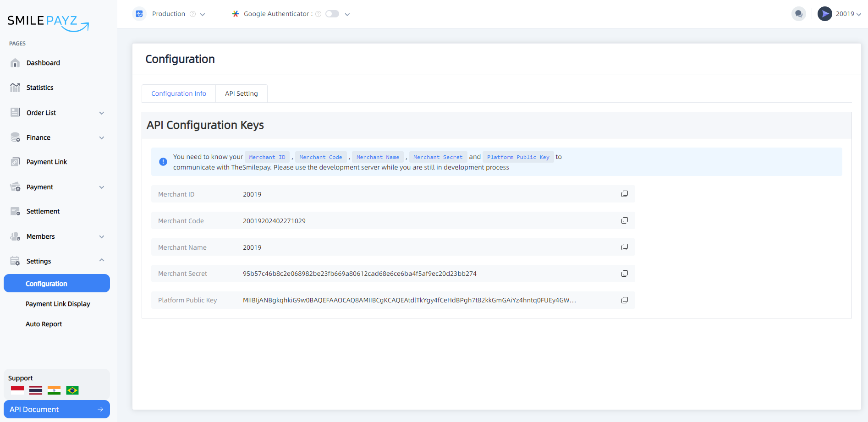Expand the Members submenu
Image resolution: width=868 pixels, height=422 pixels.
[x=102, y=236]
